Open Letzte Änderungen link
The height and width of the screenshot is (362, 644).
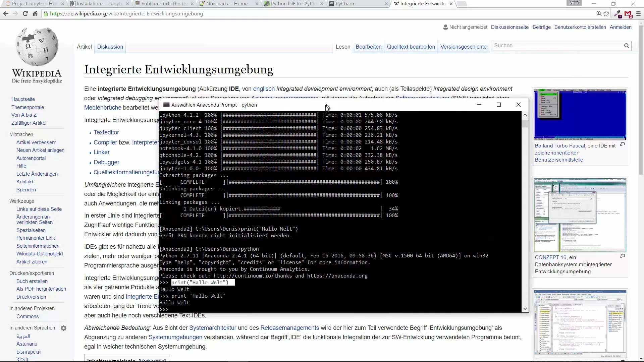tap(37, 174)
